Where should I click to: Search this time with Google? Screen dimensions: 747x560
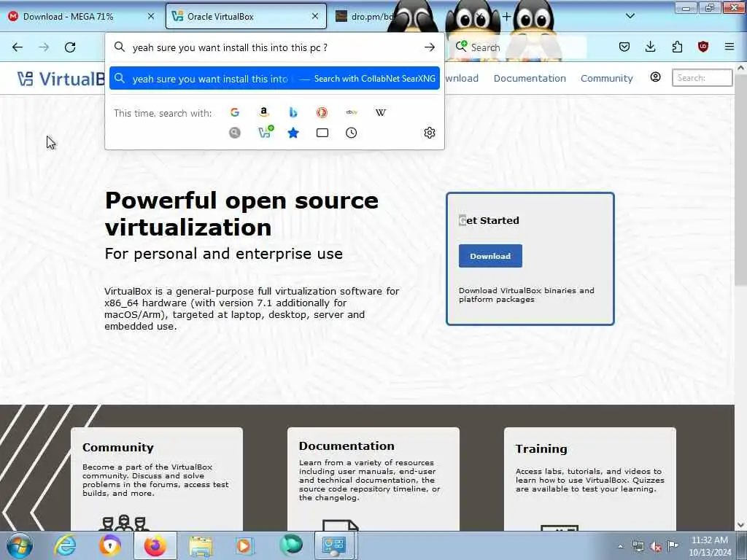(x=234, y=112)
